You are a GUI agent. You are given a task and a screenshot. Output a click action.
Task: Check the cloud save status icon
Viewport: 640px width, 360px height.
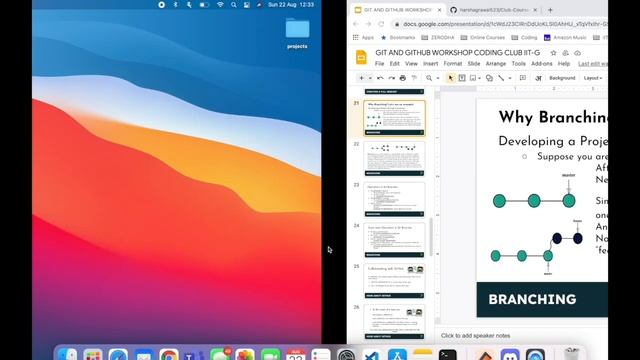578,53
